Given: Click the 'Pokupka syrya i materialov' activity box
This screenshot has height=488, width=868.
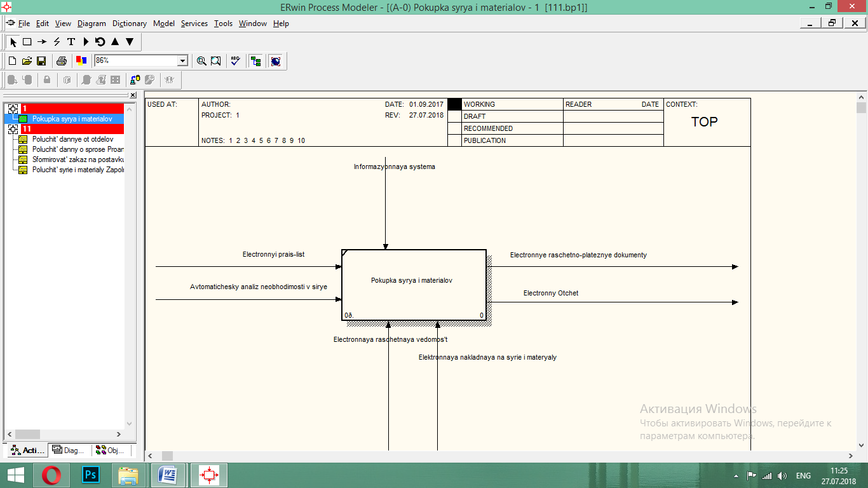Looking at the screenshot, I should point(414,285).
